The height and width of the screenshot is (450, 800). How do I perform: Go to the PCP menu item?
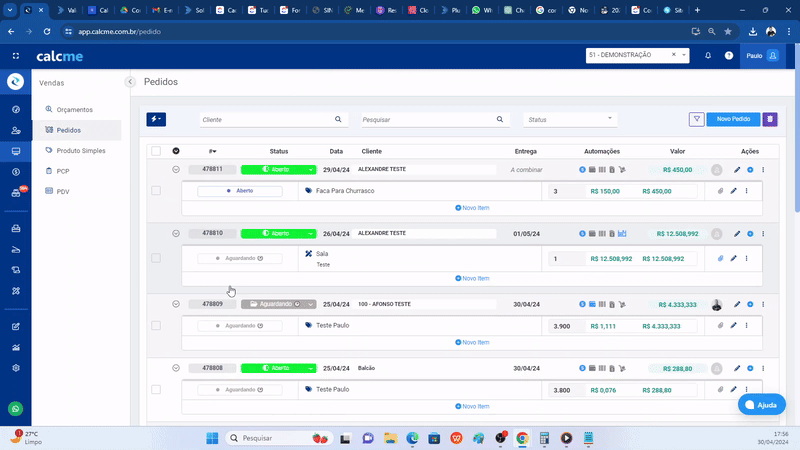coord(63,171)
